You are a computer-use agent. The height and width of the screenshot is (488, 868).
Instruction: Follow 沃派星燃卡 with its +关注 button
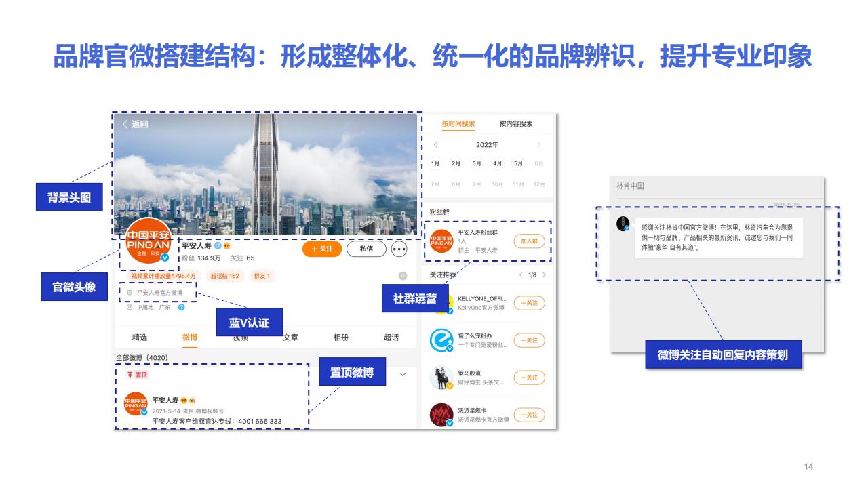click(x=529, y=415)
